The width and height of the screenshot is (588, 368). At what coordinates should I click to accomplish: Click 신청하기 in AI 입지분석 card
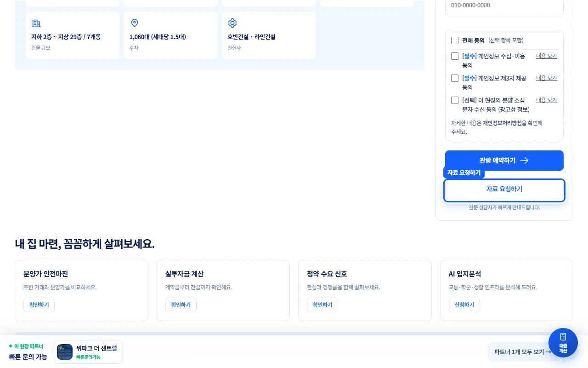[464, 305]
